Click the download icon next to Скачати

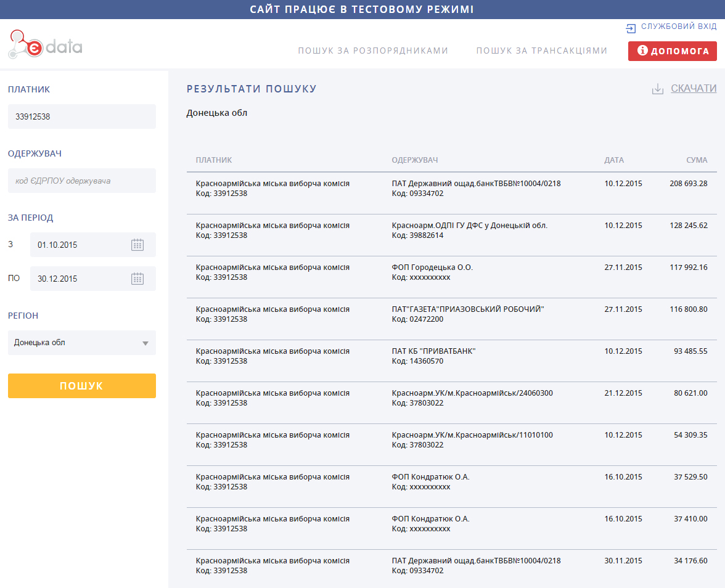(658, 89)
